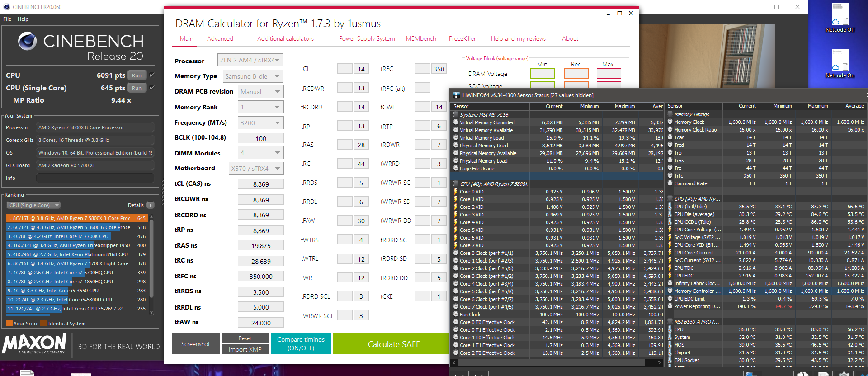The image size is (868, 376).
Task: Click the Cinebench sphere logo icon
Action: pyautogui.click(x=28, y=41)
